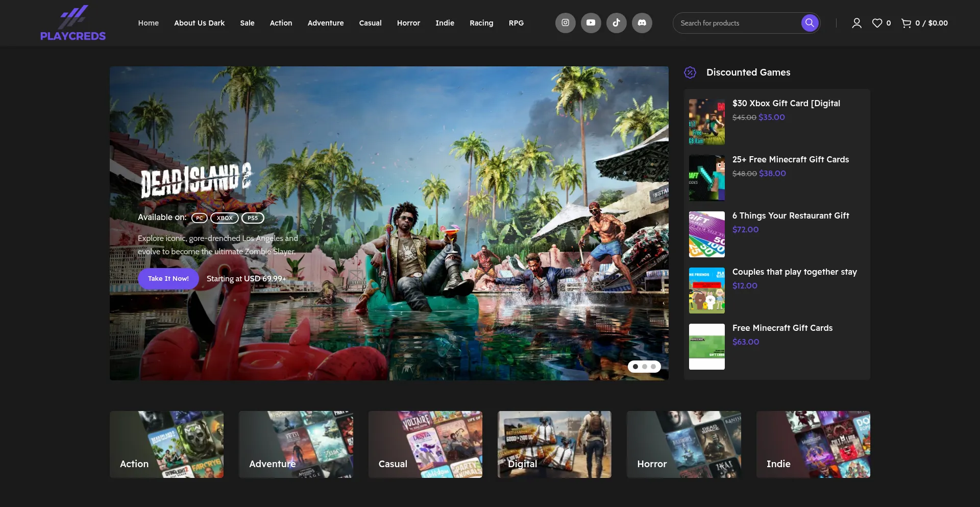
Task: Open the Free Minecraft Gift Cards $63.00 link
Action: (782, 328)
